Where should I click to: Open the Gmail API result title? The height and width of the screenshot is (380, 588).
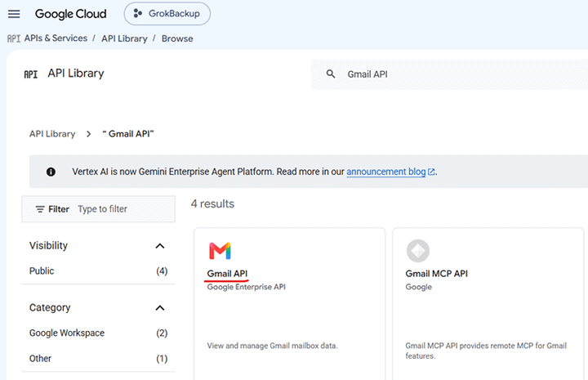point(227,274)
